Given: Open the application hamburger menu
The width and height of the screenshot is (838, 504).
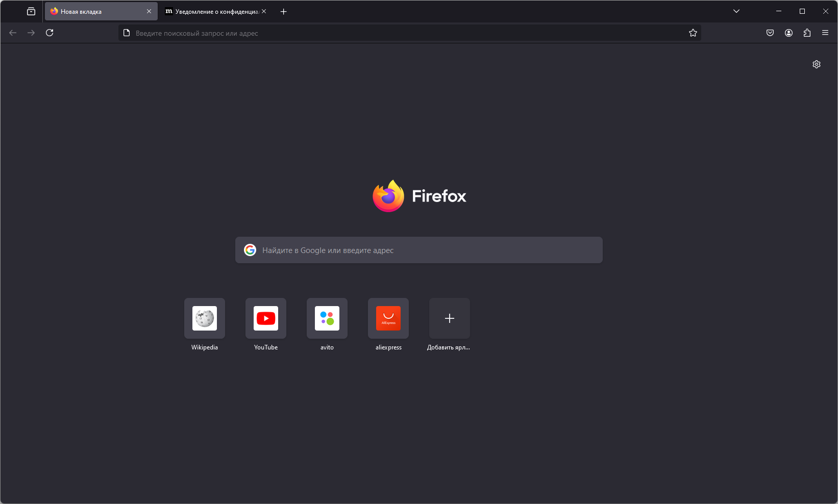Looking at the screenshot, I should 825,33.
